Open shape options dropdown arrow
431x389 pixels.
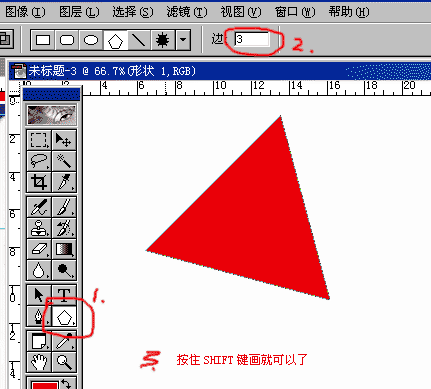[183, 40]
